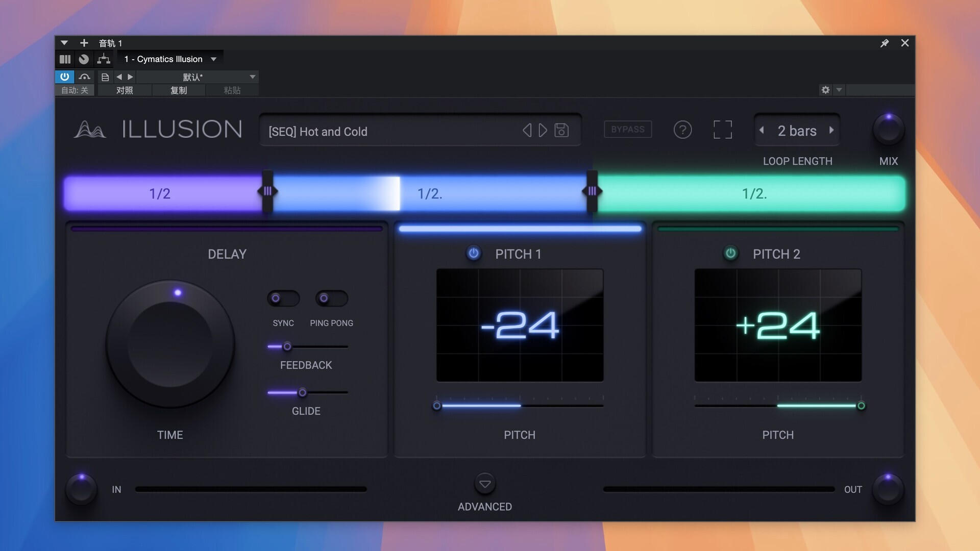
Task: Toggle the 自动: 关 automation state
Action: point(75,90)
